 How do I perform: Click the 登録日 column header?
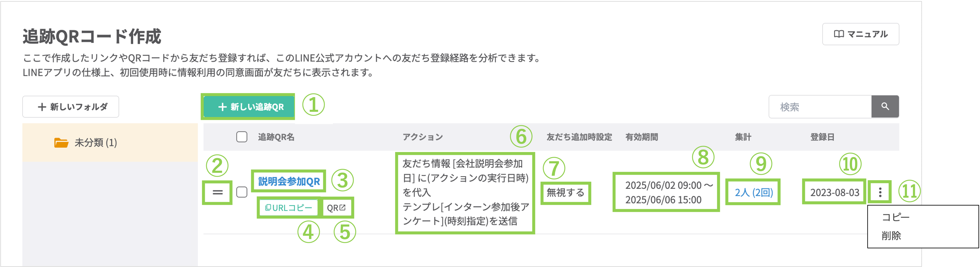pyautogui.click(x=822, y=137)
